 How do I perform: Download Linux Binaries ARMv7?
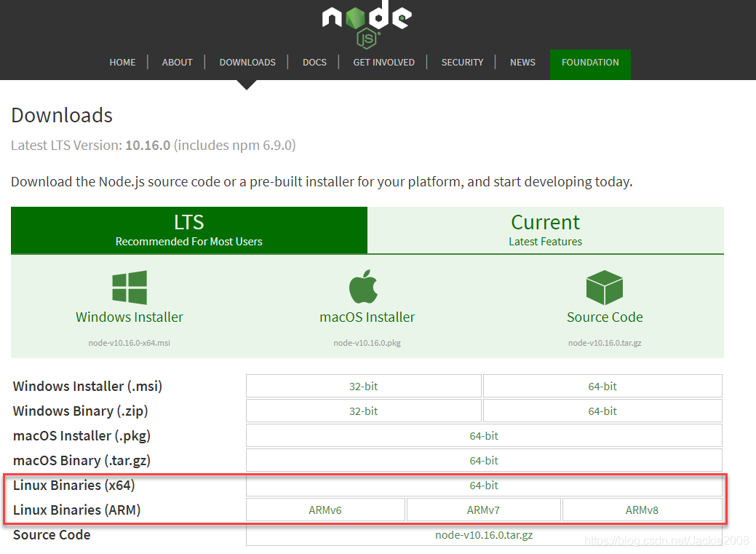point(484,510)
